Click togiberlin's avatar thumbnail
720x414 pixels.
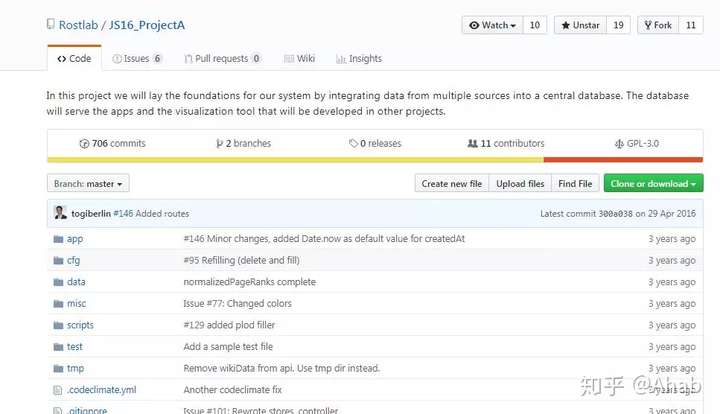coord(60,213)
